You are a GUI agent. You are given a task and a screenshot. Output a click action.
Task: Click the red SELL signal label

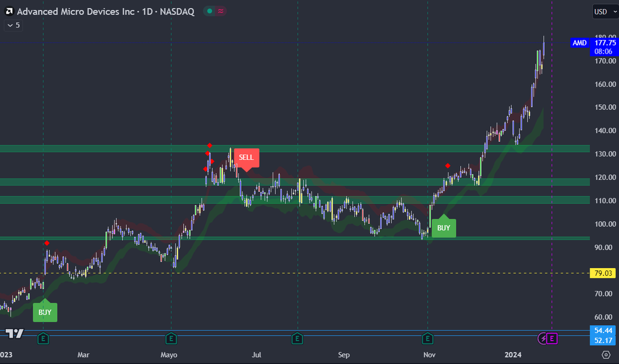pos(247,157)
